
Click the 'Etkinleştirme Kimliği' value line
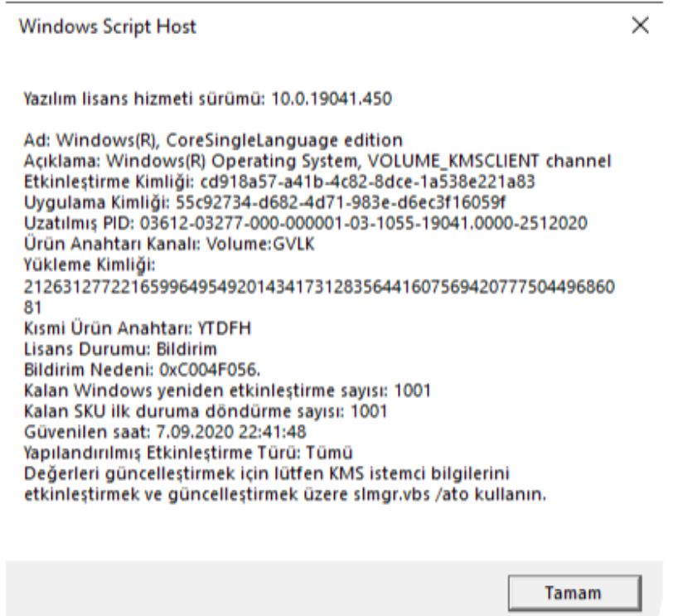(x=279, y=182)
